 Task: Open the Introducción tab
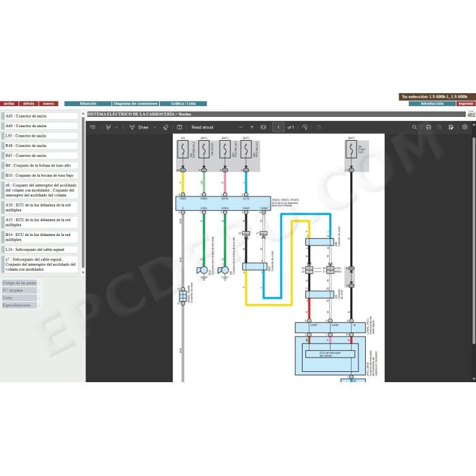click(x=432, y=103)
